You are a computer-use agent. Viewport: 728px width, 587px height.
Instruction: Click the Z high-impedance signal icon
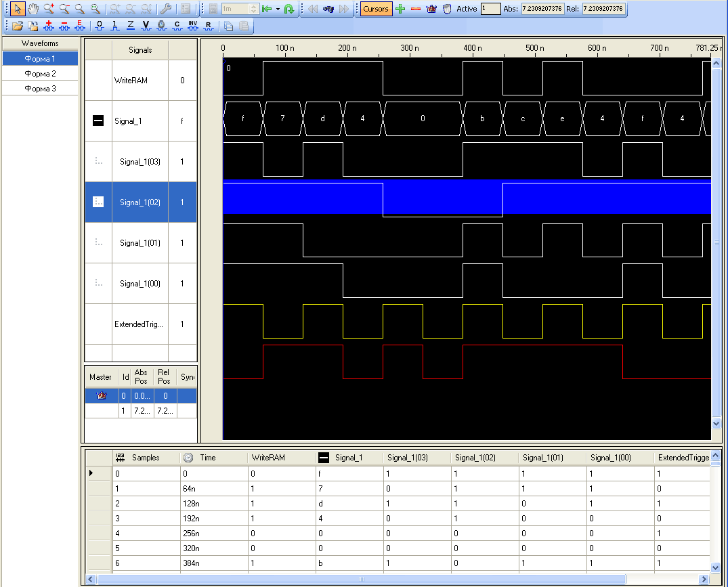click(x=131, y=26)
